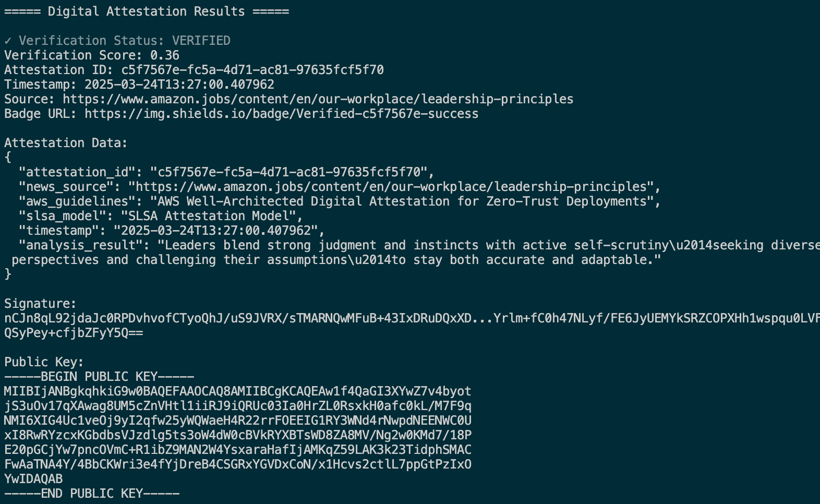Click the BEGIN PUBLIC KEY line
This screenshot has height=504, width=820.
pyautogui.click(x=99, y=377)
